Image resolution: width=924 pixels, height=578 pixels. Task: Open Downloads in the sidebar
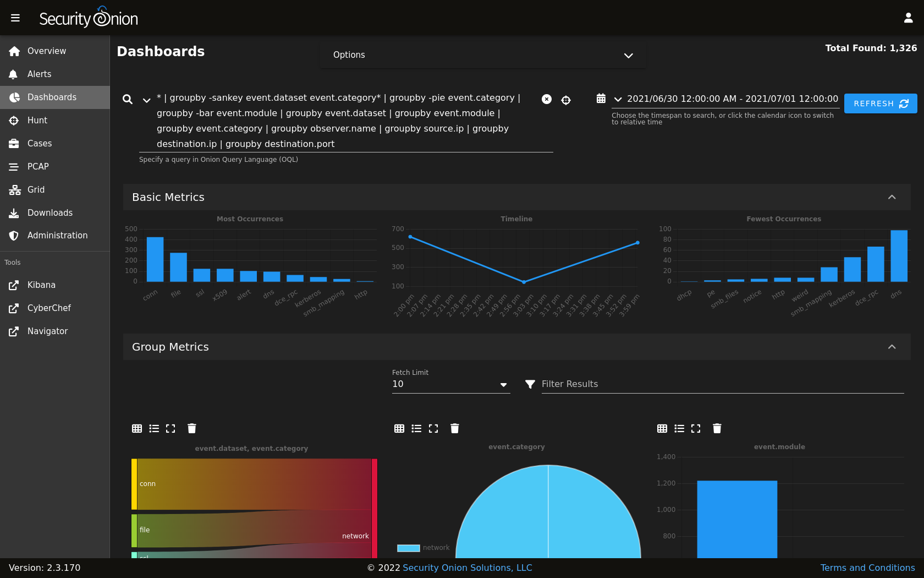click(x=55, y=213)
